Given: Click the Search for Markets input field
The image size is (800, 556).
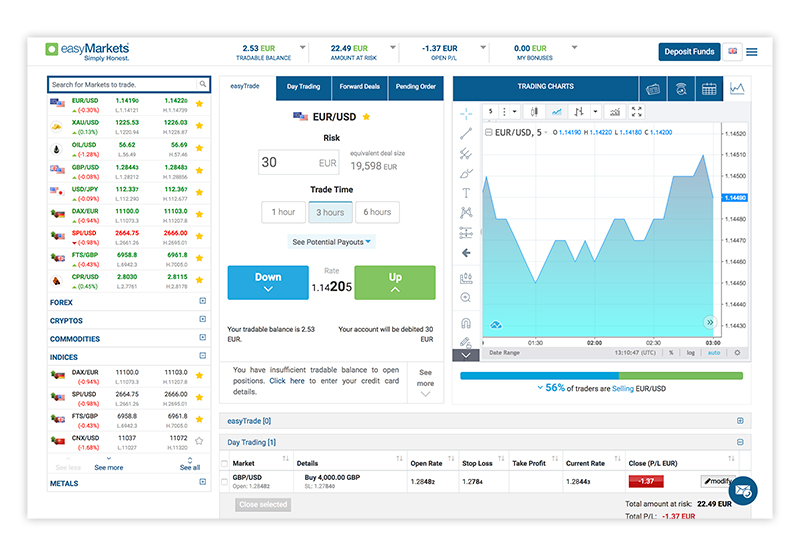Looking at the screenshot, I should [x=122, y=85].
